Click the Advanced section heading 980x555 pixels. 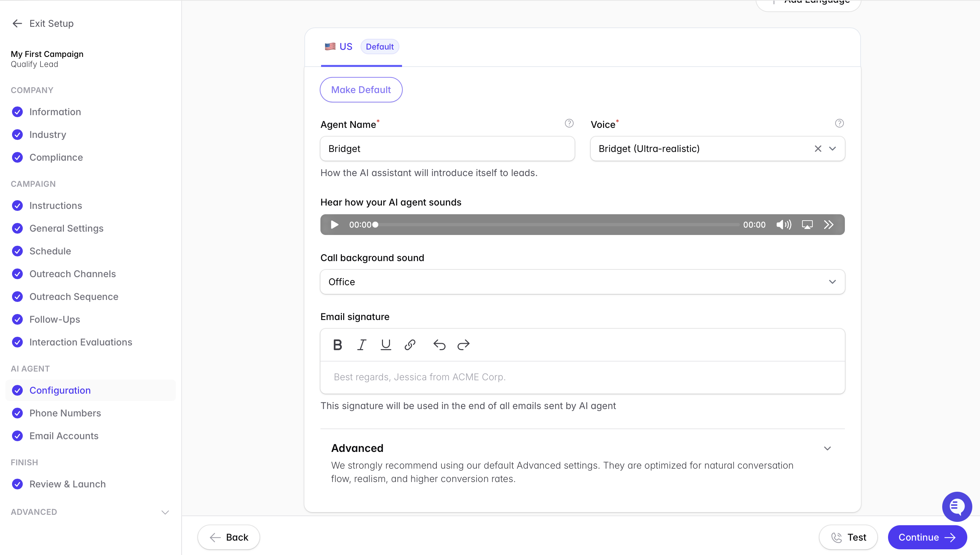point(357,448)
